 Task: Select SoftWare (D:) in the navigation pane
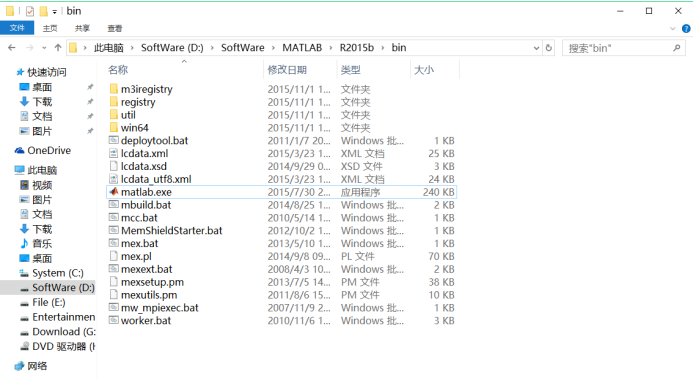[48, 288]
